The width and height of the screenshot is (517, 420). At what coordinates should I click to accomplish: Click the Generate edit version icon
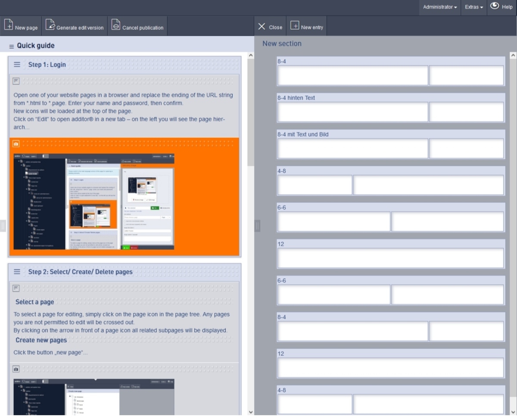(50, 25)
